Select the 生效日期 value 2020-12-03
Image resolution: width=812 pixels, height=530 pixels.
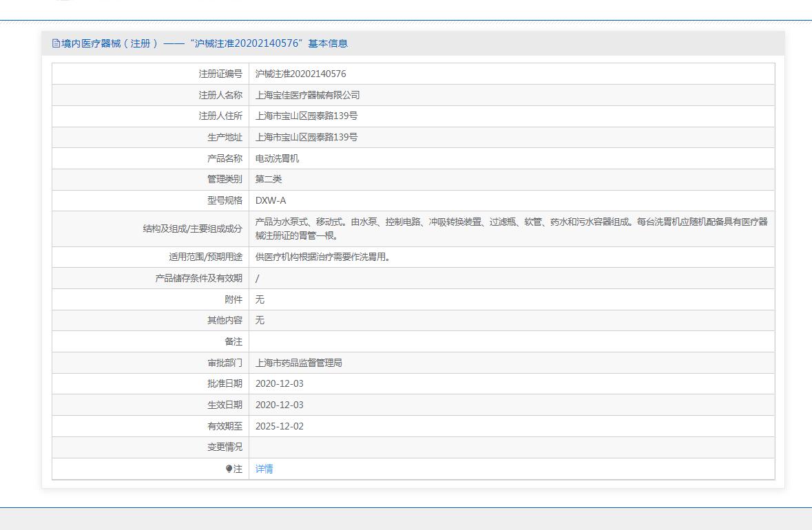(x=279, y=405)
